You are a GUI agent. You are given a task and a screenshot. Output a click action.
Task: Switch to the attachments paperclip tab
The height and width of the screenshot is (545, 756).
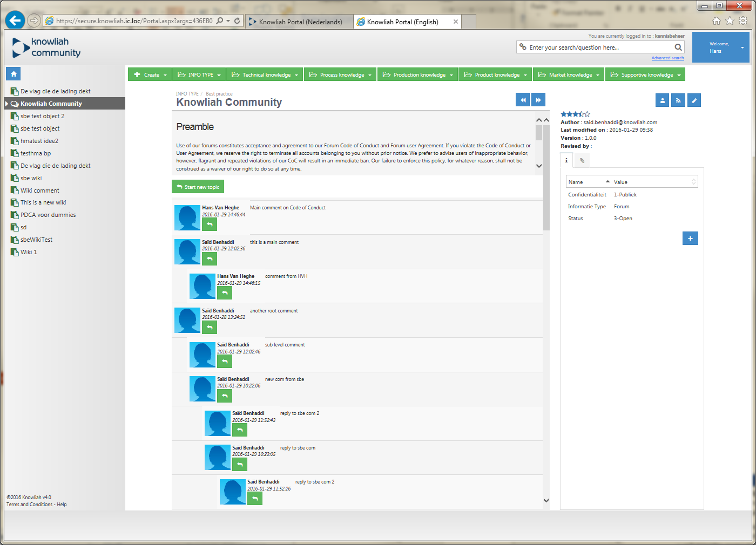tap(582, 160)
